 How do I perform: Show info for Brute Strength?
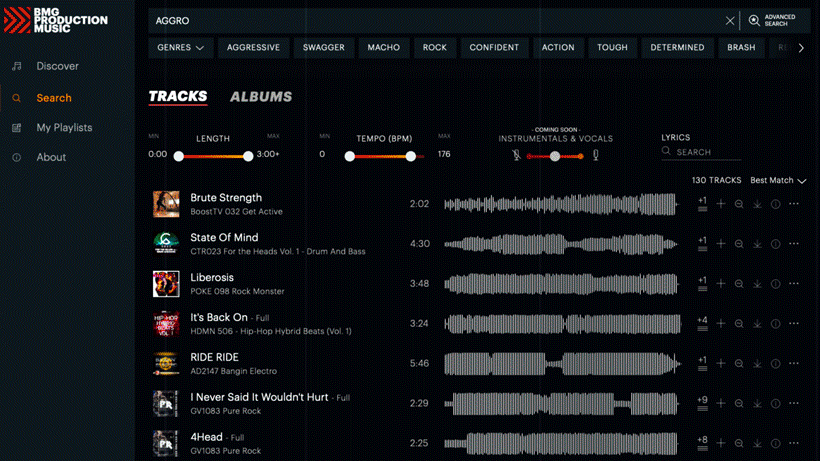click(776, 204)
